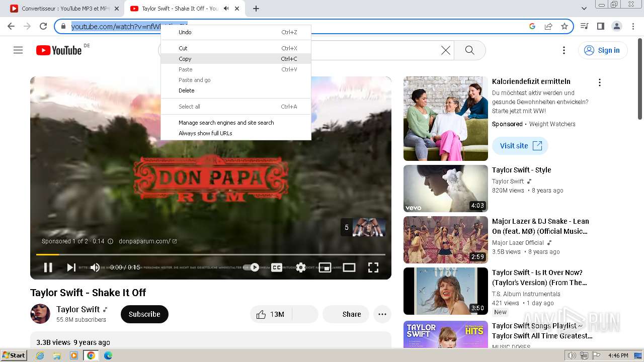Open the Chrome profile avatar
The width and height of the screenshot is (644, 362).
617,26
